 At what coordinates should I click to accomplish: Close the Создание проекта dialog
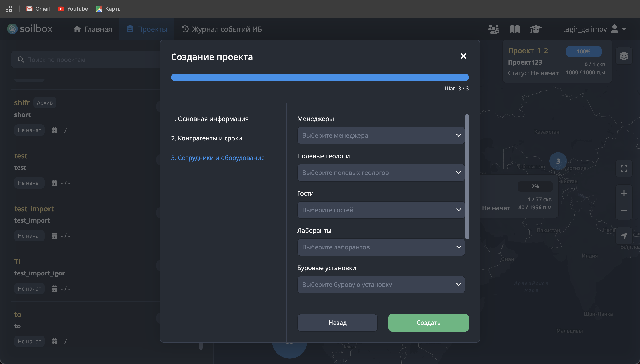[x=463, y=56]
